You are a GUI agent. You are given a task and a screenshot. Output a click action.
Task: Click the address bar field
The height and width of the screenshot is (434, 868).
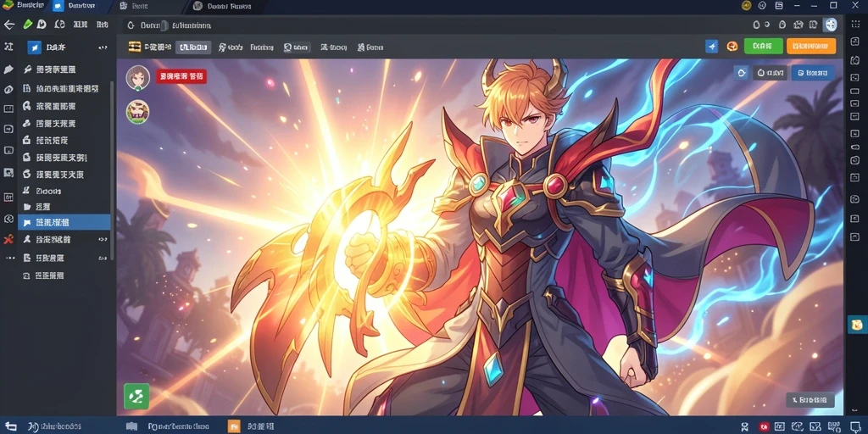click(431, 25)
